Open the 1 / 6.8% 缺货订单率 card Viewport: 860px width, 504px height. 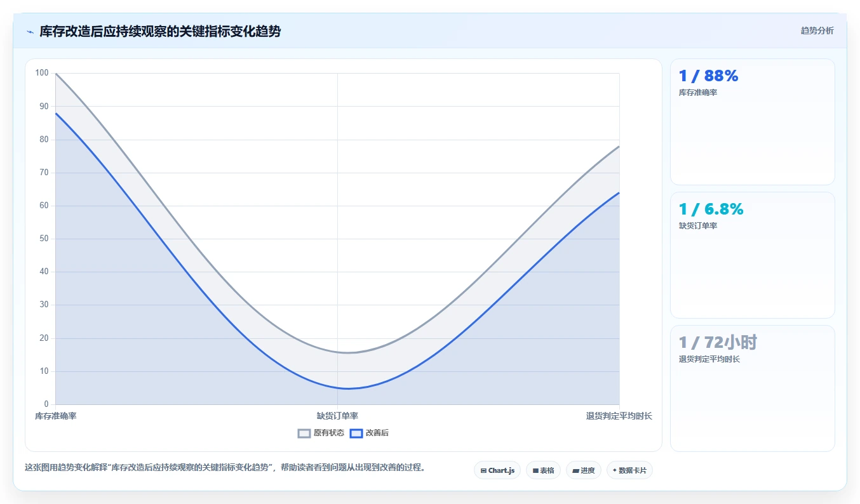[752, 255]
